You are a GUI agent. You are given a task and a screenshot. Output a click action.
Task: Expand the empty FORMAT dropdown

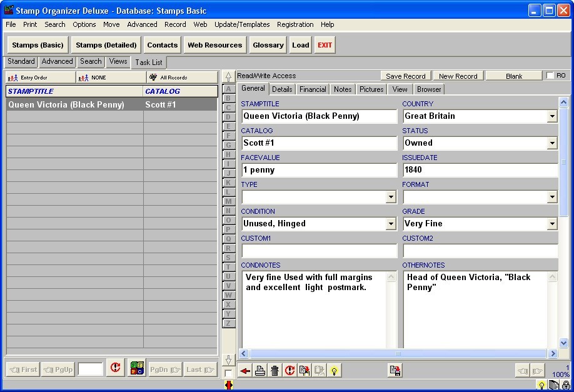[552, 197]
